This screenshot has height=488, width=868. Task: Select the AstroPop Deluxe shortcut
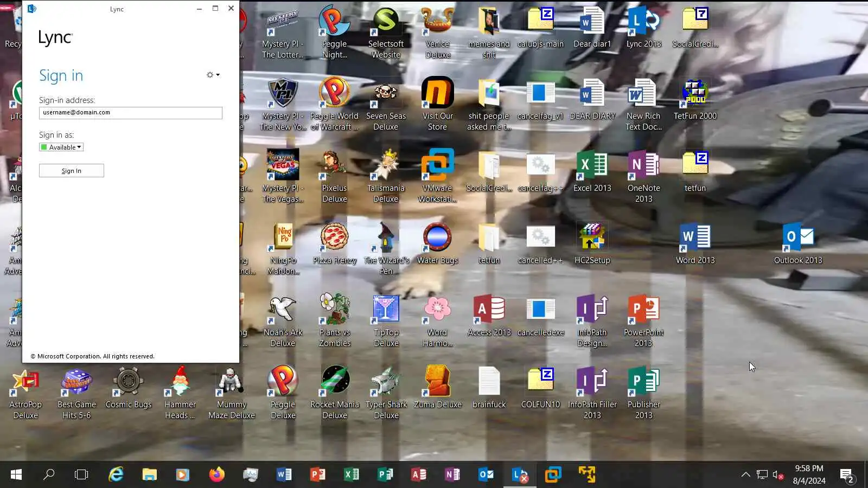[x=25, y=393]
